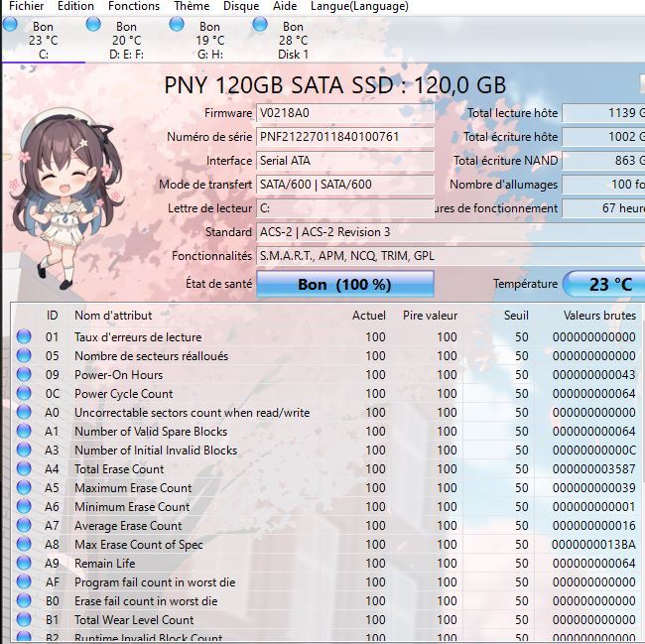Click the Interface field Serial ATA
Viewport: 645px width, 644px height.
click(x=345, y=161)
